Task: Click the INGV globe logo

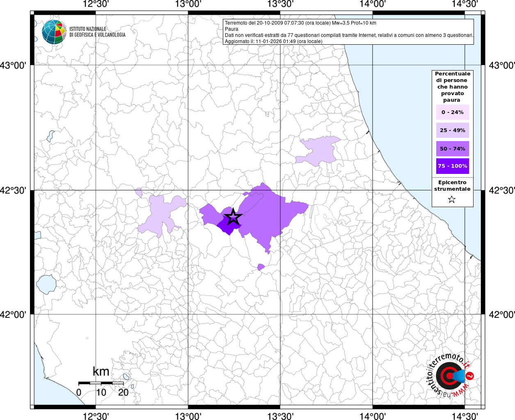Action: pos(54,32)
